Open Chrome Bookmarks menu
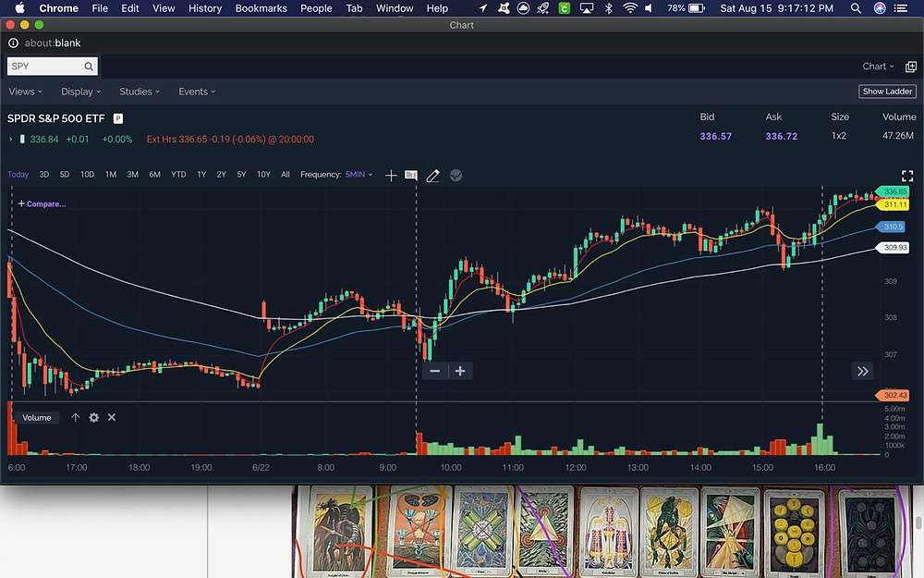This screenshot has height=578, width=924. coord(261,8)
